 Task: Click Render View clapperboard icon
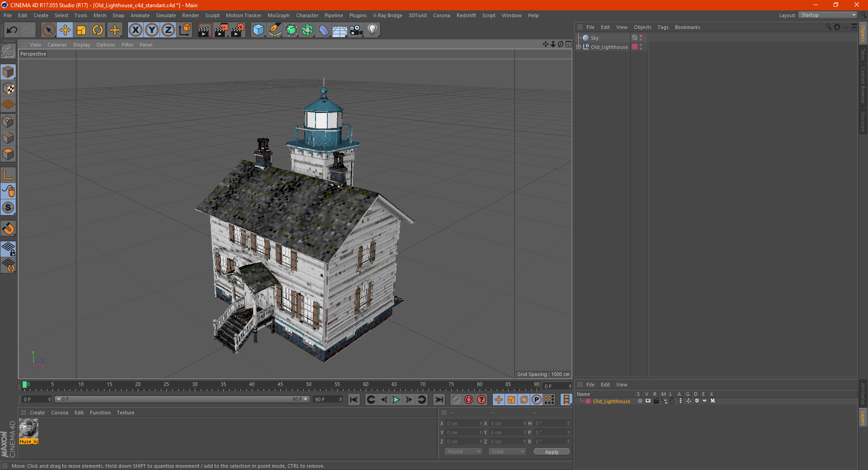(x=204, y=30)
